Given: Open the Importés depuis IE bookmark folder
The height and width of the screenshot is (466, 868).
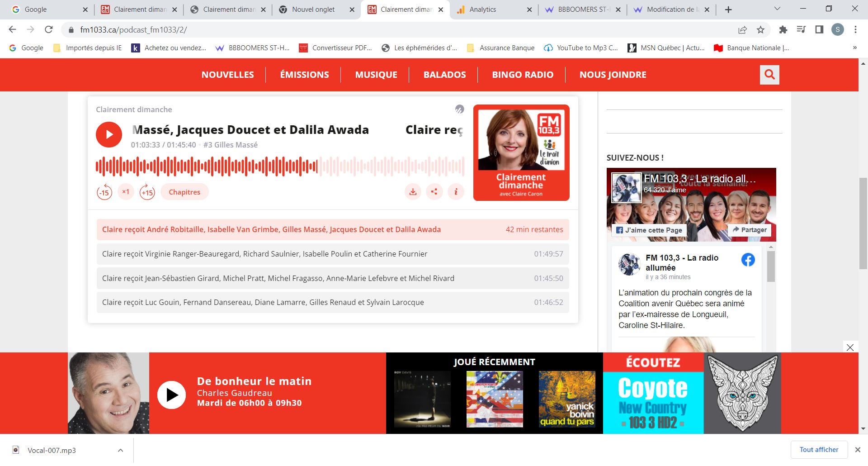Looking at the screenshot, I should tap(88, 48).
